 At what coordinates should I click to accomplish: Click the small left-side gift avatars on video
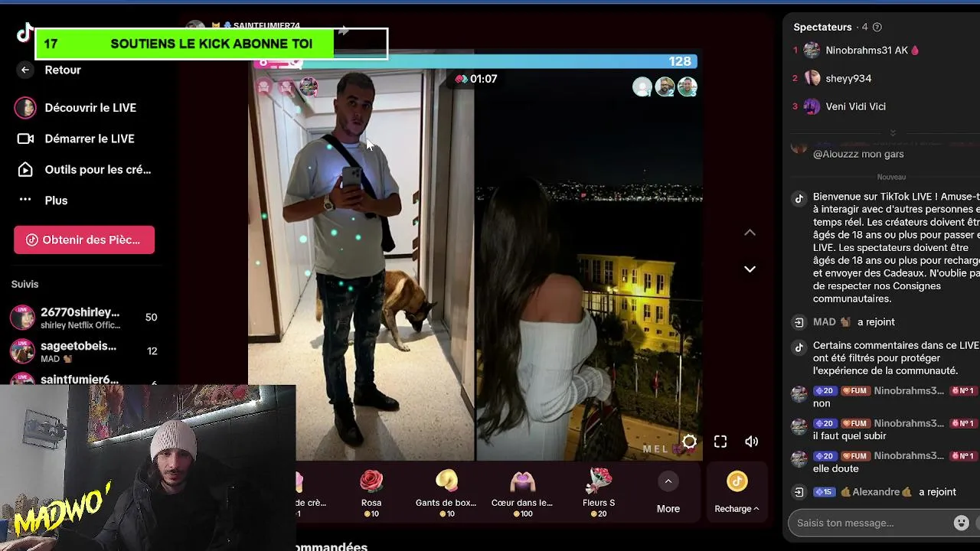point(286,87)
